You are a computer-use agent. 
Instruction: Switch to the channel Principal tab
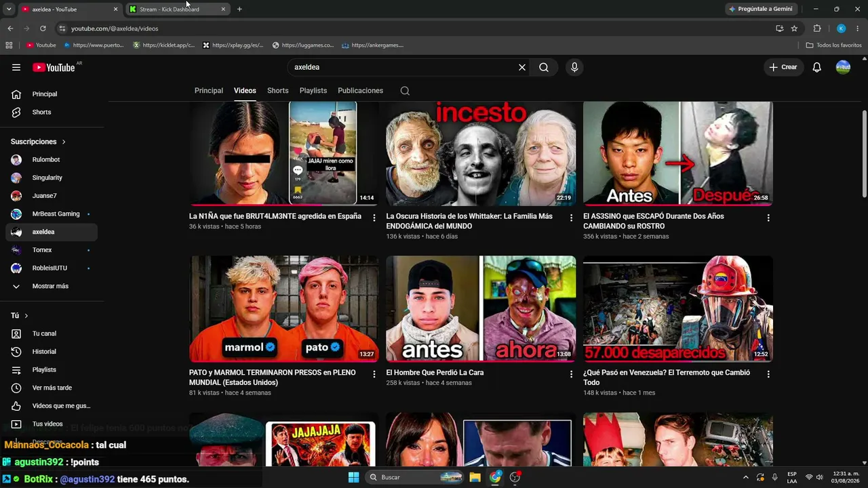point(209,91)
